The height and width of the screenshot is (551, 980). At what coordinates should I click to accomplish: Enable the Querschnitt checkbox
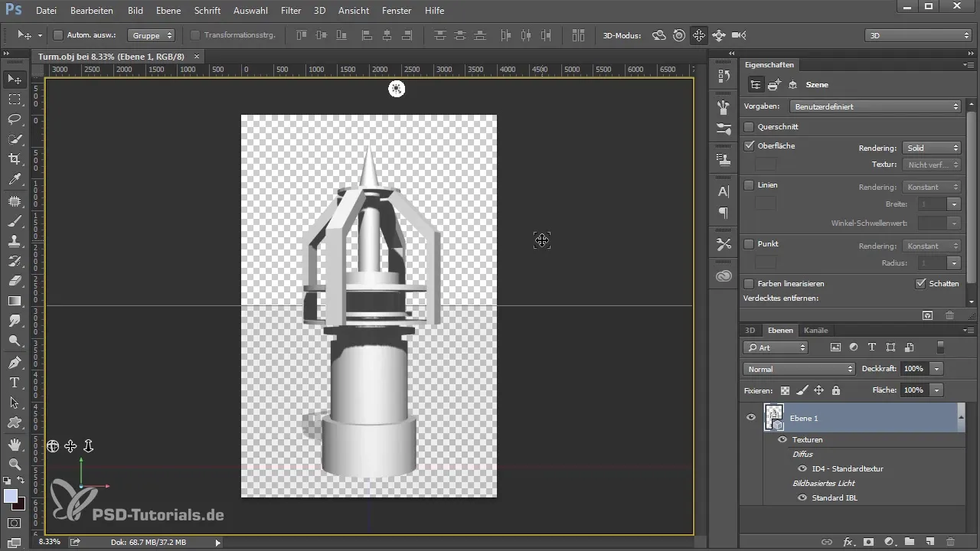pos(749,126)
